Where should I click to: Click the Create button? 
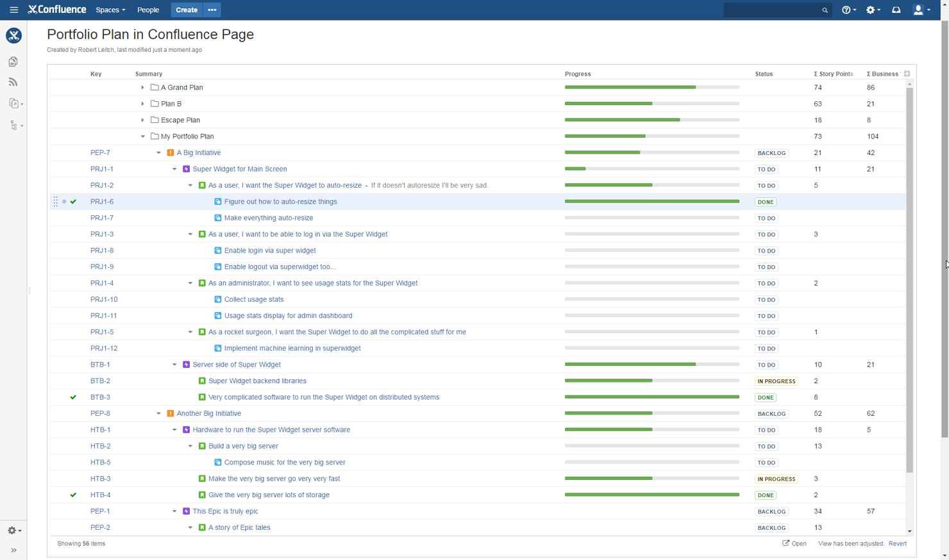pyautogui.click(x=187, y=10)
